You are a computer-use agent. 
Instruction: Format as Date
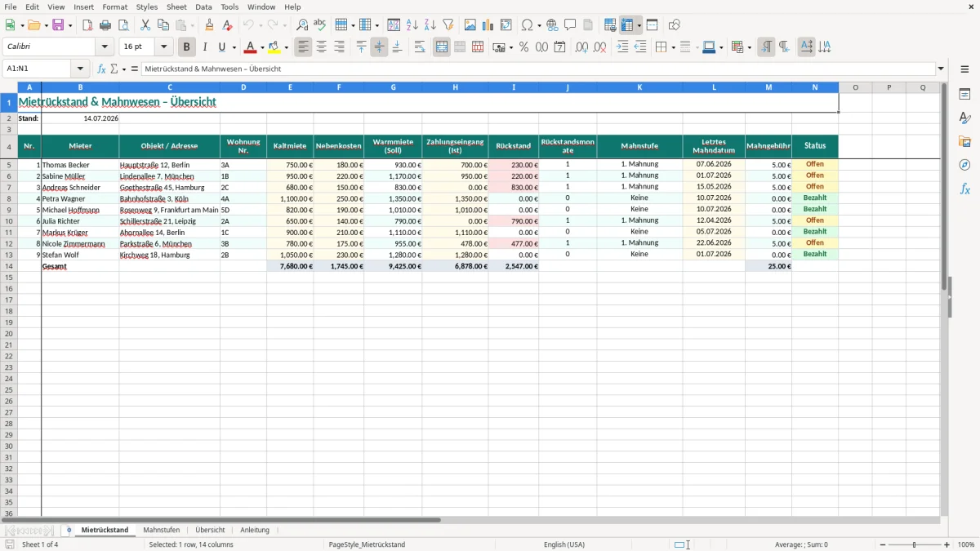tap(559, 47)
